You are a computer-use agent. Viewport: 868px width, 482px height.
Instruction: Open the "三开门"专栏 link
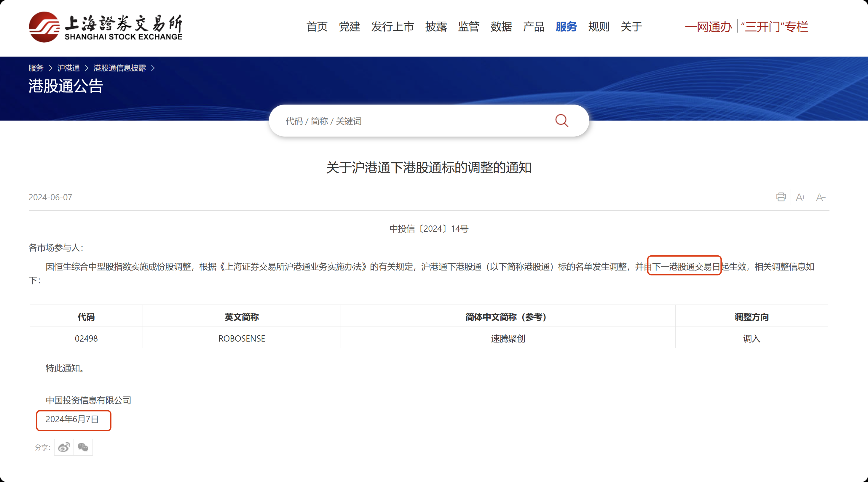click(x=774, y=27)
